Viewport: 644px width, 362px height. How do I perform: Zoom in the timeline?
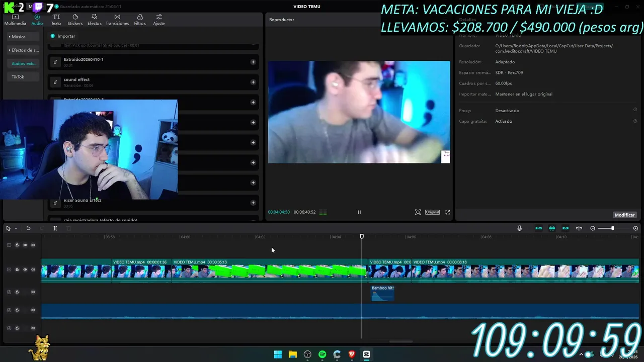pyautogui.click(x=635, y=228)
